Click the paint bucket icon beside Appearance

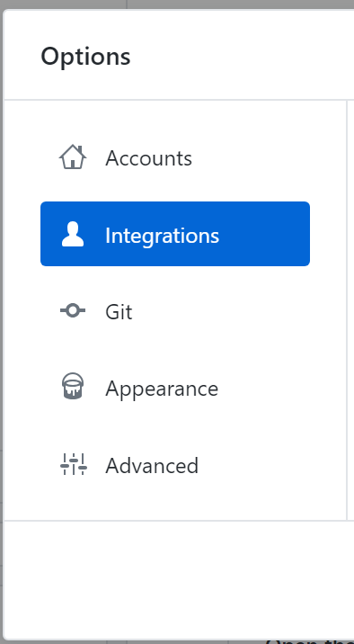[73, 386]
